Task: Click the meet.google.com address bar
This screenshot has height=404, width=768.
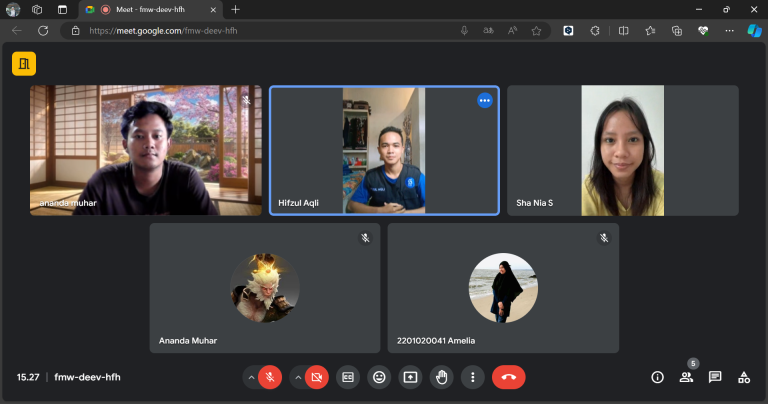Action: click(264, 31)
